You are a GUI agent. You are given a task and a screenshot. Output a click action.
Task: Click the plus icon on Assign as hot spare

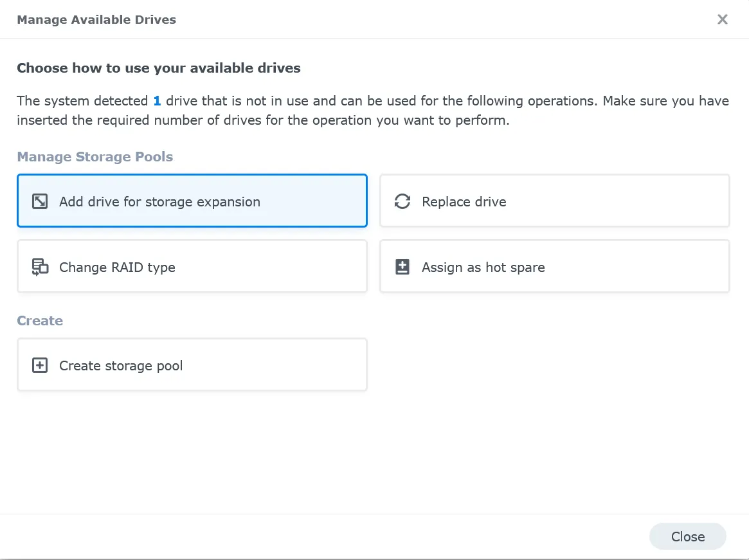[402, 266]
